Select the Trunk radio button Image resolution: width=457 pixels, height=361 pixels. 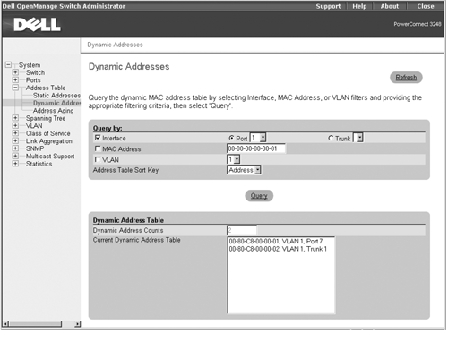click(331, 138)
